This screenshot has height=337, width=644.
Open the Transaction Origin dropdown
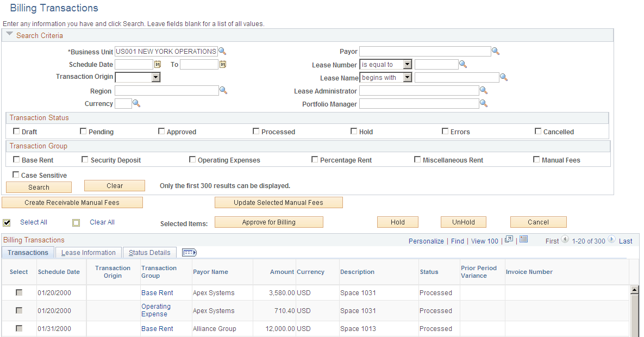pos(154,77)
